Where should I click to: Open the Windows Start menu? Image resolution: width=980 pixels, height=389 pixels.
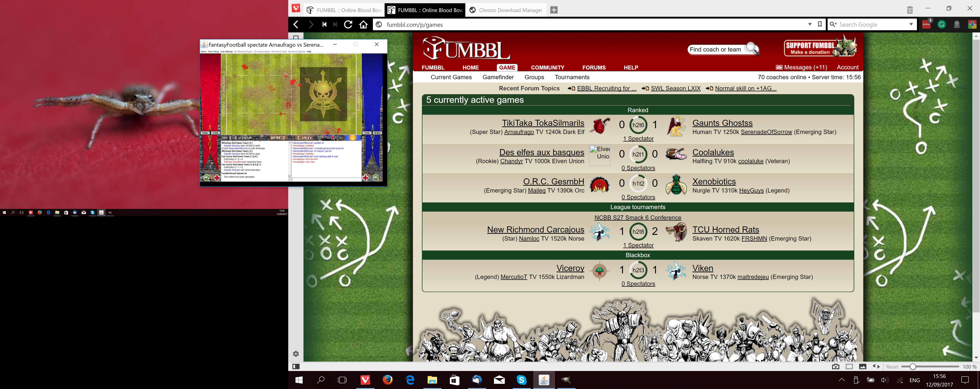(x=299, y=379)
